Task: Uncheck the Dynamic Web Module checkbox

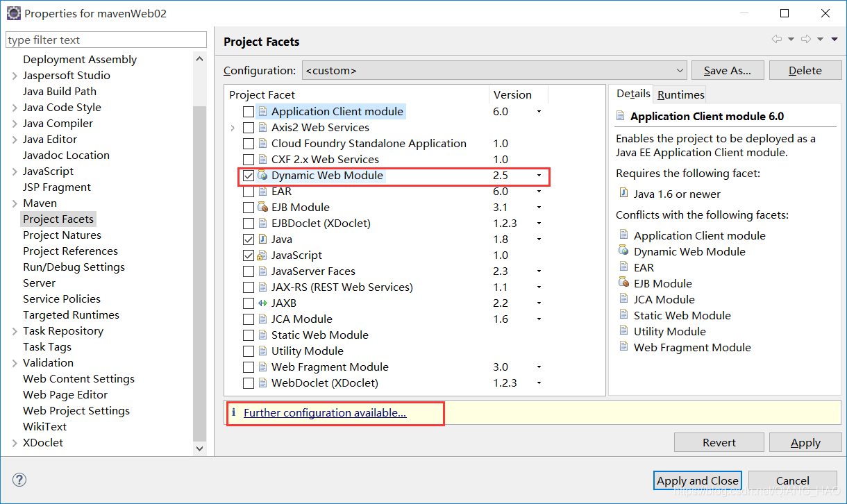Action: 249,176
